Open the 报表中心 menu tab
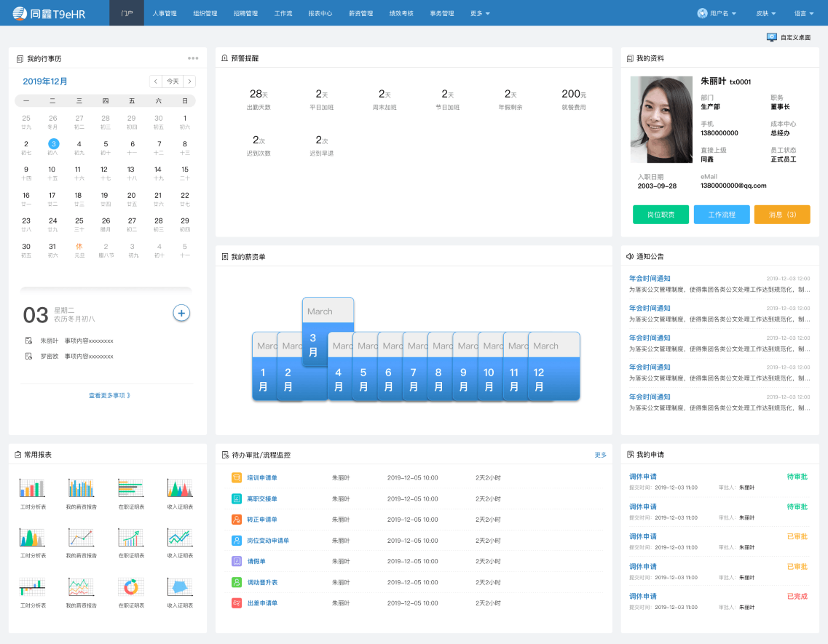Image resolution: width=828 pixels, height=644 pixels. (x=320, y=13)
